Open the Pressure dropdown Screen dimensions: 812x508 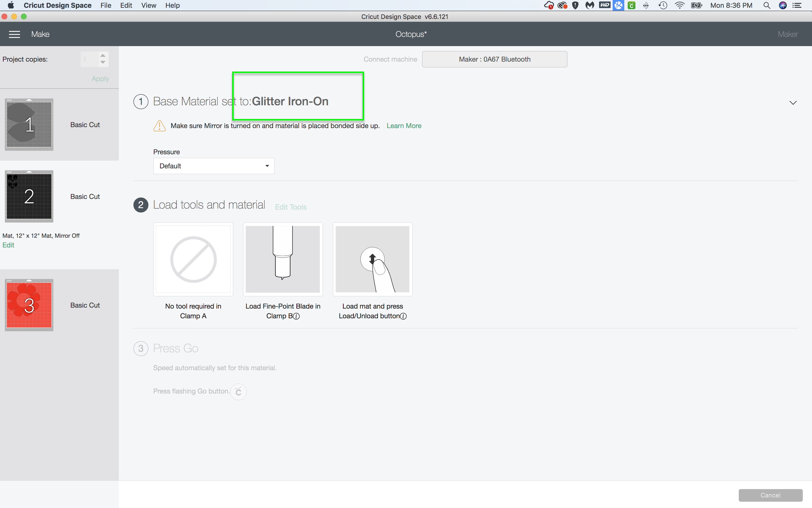(214, 166)
